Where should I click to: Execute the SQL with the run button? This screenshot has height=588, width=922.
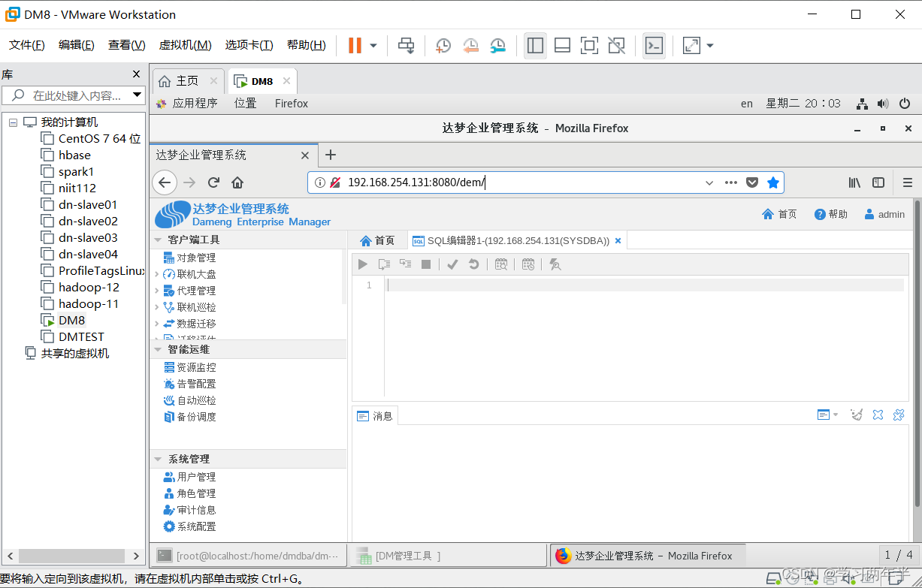[x=363, y=264]
